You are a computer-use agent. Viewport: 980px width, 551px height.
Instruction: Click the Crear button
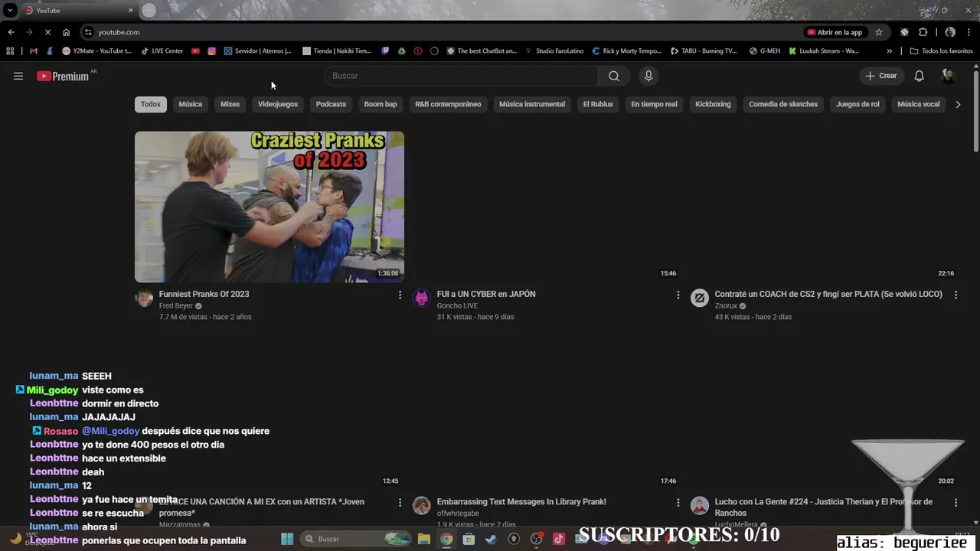click(881, 76)
